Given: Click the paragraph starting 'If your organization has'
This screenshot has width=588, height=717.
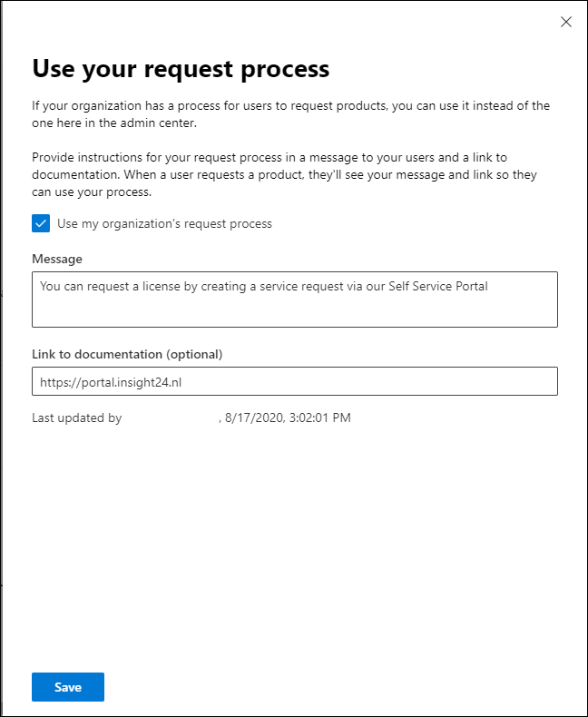Looking at the screenshot, I should 290,114.
